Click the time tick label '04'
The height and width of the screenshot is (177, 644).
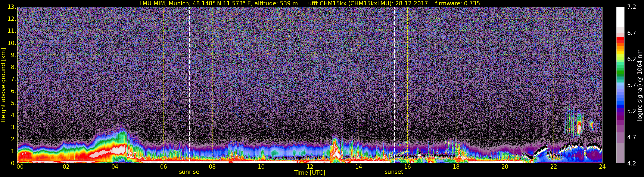[115, 167]
